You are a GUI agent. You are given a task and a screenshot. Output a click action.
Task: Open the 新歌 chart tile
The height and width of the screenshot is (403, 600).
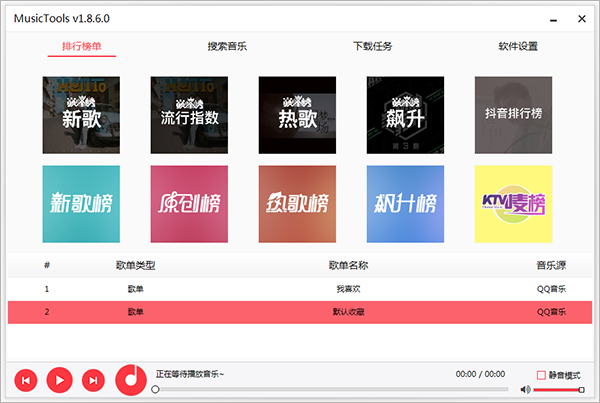click(81, 115)
